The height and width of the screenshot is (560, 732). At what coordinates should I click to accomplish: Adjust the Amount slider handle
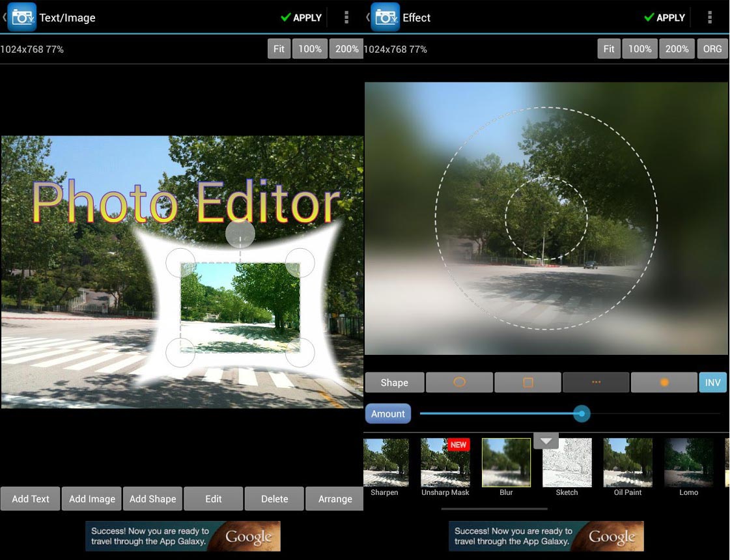(x=582, y=413)
